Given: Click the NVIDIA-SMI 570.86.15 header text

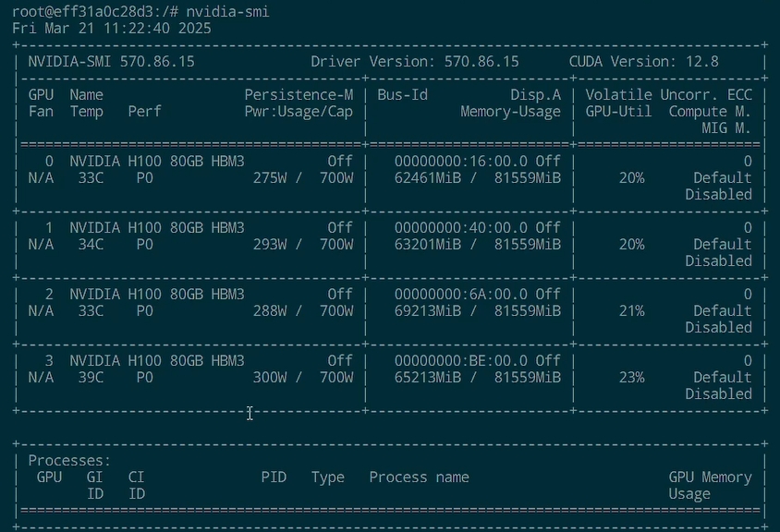Looking at the screenshot, I should point(112,62).
